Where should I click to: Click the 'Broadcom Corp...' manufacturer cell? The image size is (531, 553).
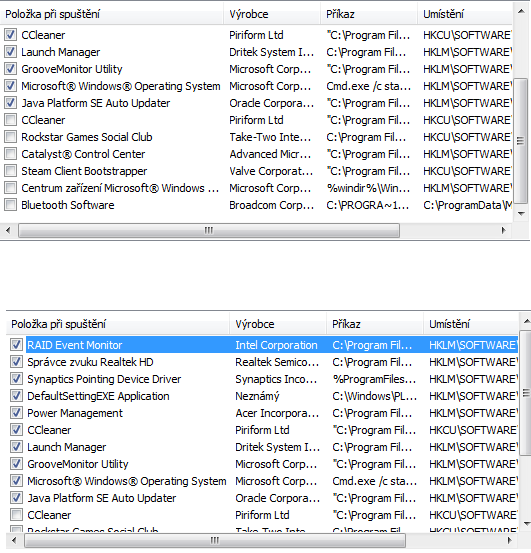tap(271, 205)
